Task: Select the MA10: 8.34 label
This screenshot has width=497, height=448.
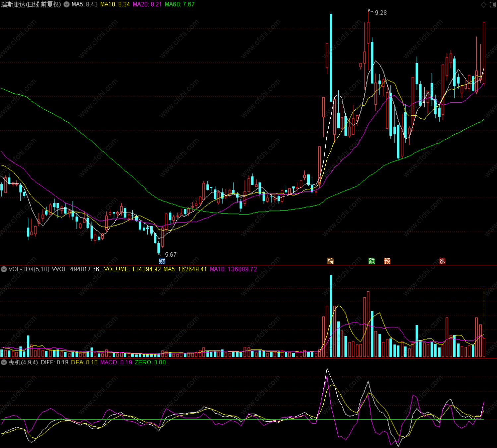Action: click(x=115, y=4)
